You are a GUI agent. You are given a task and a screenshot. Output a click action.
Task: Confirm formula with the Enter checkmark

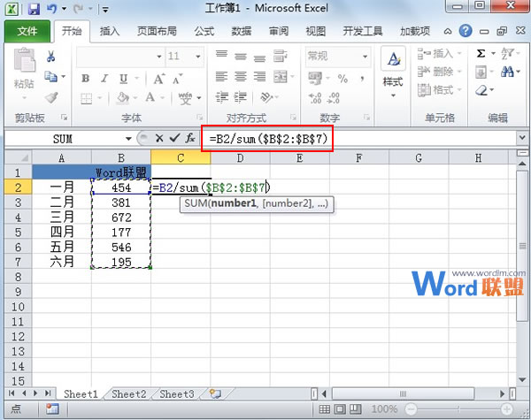point(174,139)
